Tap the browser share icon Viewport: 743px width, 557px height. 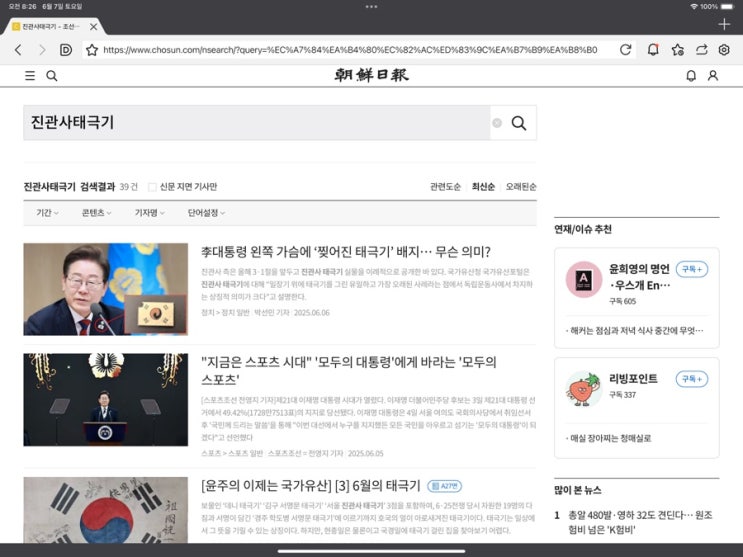click(701, 50)
